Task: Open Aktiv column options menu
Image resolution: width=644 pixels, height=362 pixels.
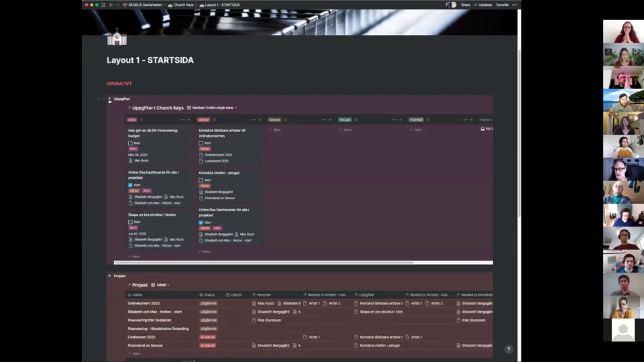Action: point(182,120)
